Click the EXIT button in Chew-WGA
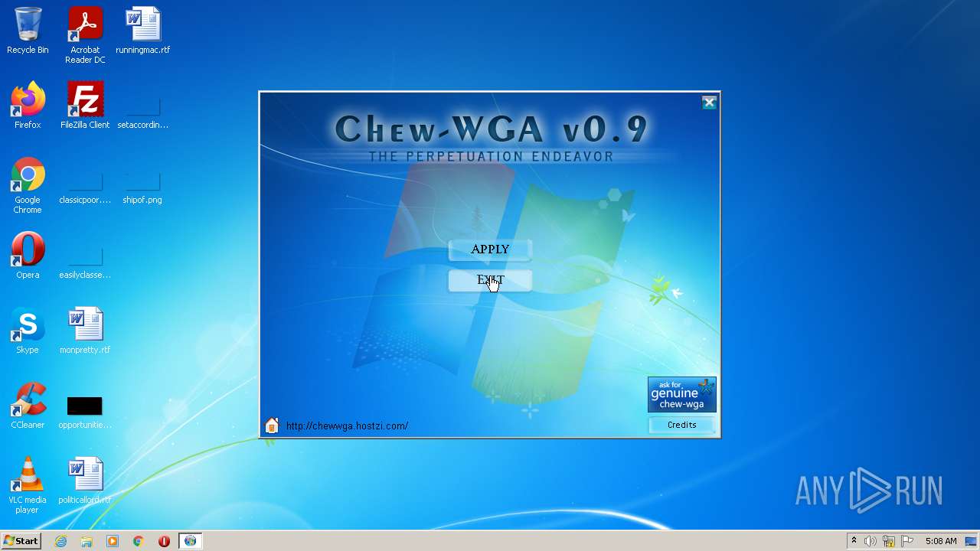Screen dimensions: 980x551 tap(490, 280)
